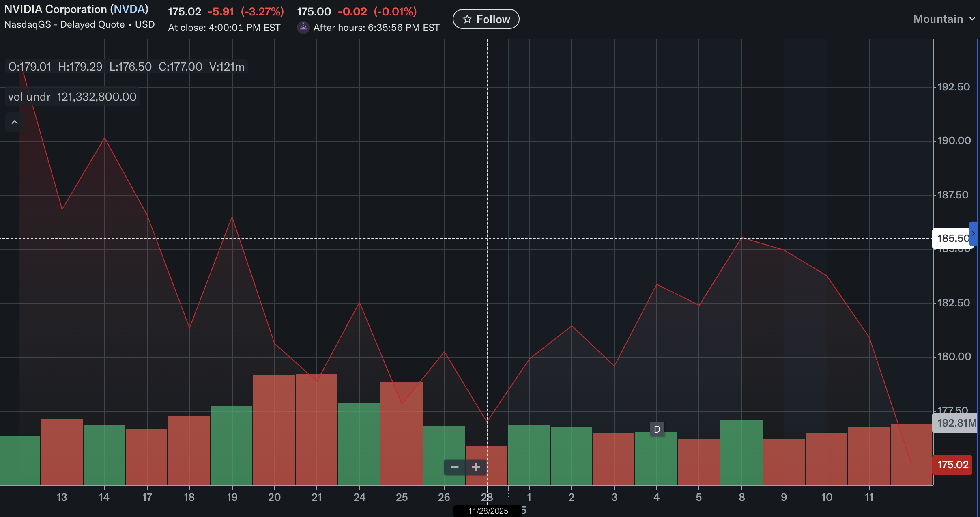The width and height of the screenshot is (980, 517).
Task: Open the Mountain chart type dropdown
Action: pos(938,19)
